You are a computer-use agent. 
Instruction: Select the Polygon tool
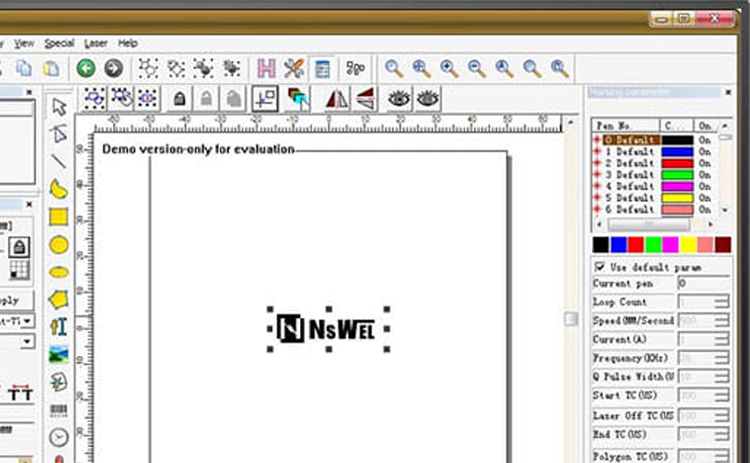click(58, 300)
